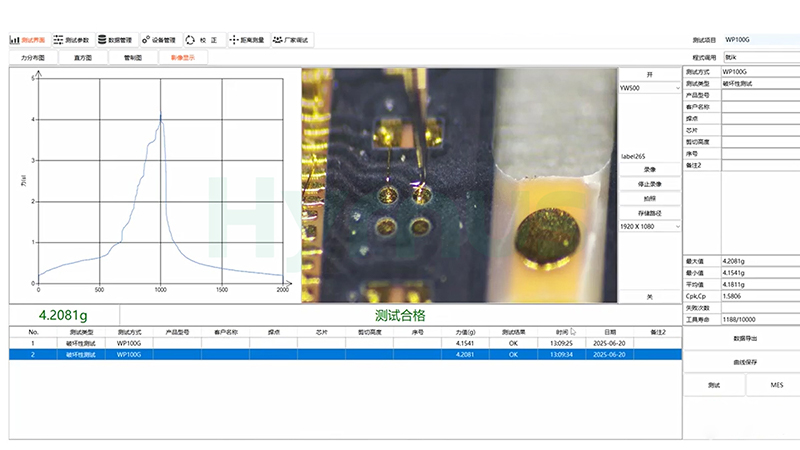Switch to the 直方图 tab
Viewport: 800px width, 450px height.
pos(83,58)
